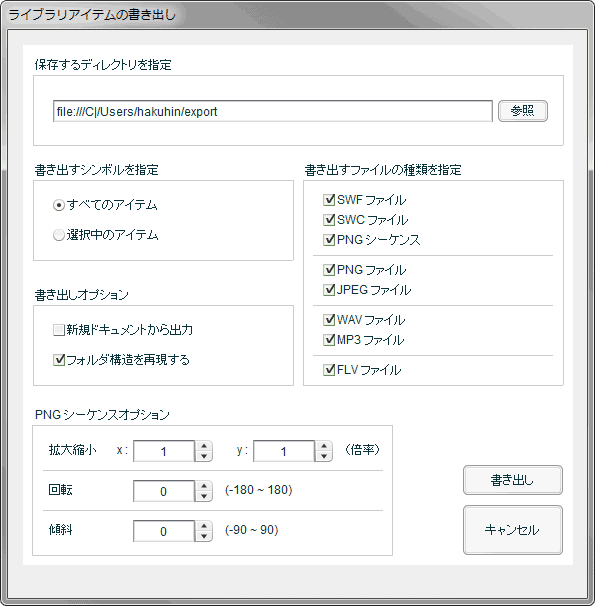Uncheck the SWF ファイル checkbox
The image size is (595, 606).
[x=329, y=200]
